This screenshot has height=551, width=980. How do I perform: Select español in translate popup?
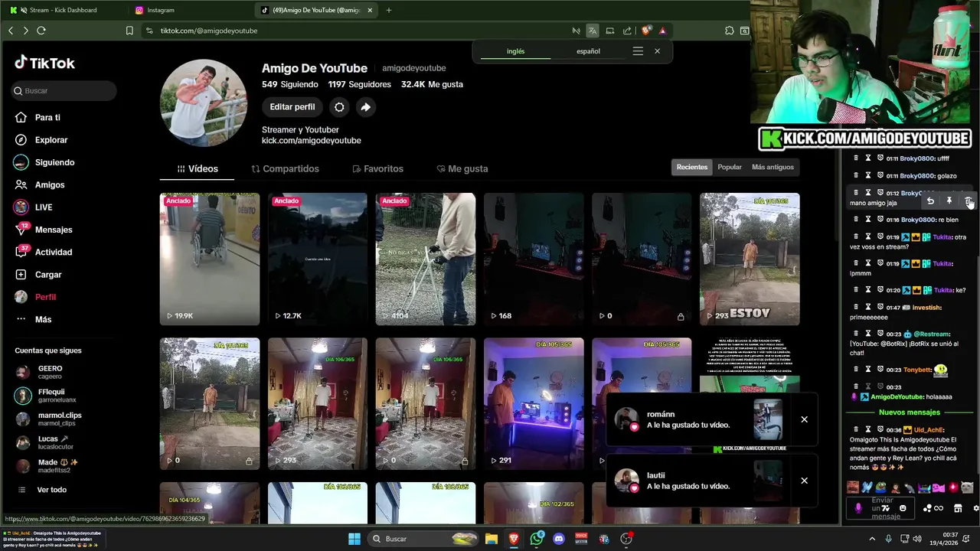tap(588, 51)
